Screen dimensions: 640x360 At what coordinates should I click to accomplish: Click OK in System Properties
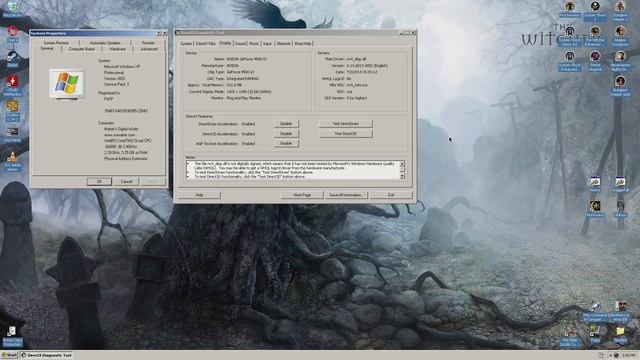click(99, 182)
